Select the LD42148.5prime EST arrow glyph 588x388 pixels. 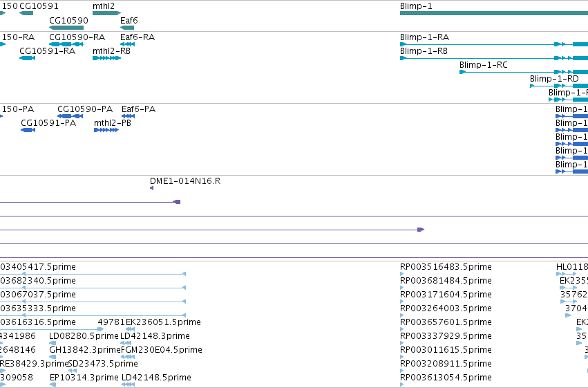coord(128,385)
